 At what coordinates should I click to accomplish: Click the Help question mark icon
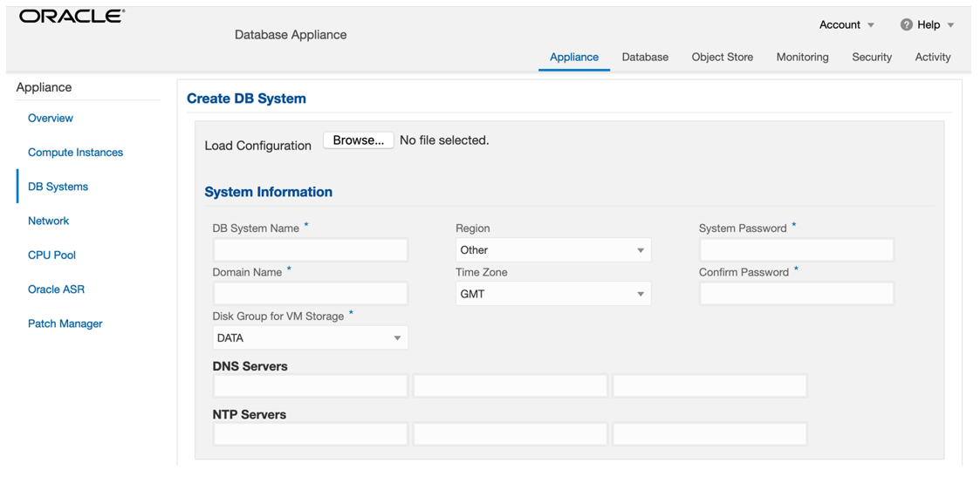(906, 25)
